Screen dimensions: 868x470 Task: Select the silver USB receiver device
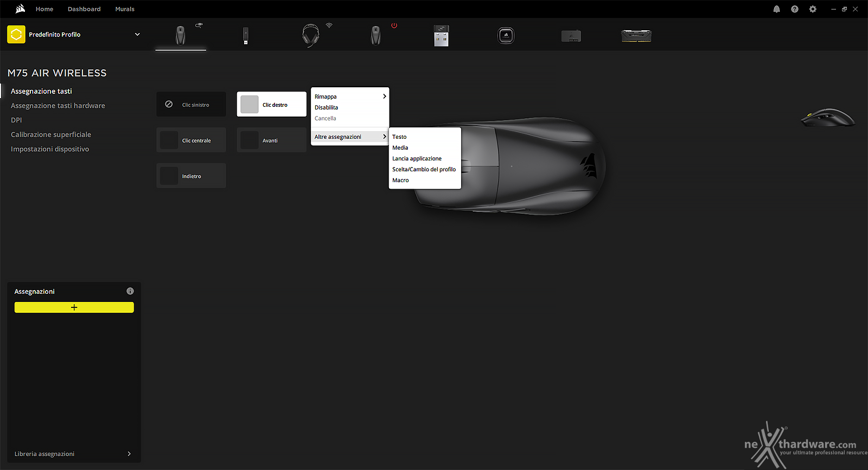tap(441, 36)
